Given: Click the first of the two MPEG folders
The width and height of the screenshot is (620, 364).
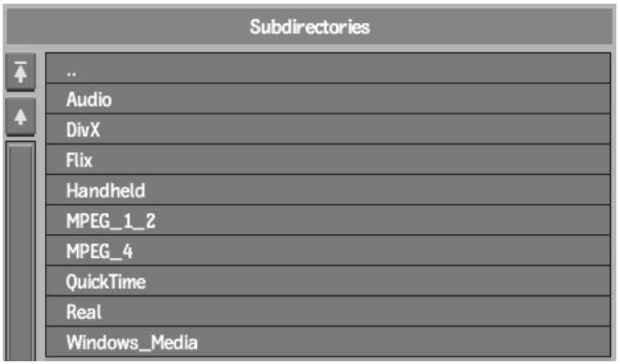Looking at the screenshot, I should click(328, 220).
